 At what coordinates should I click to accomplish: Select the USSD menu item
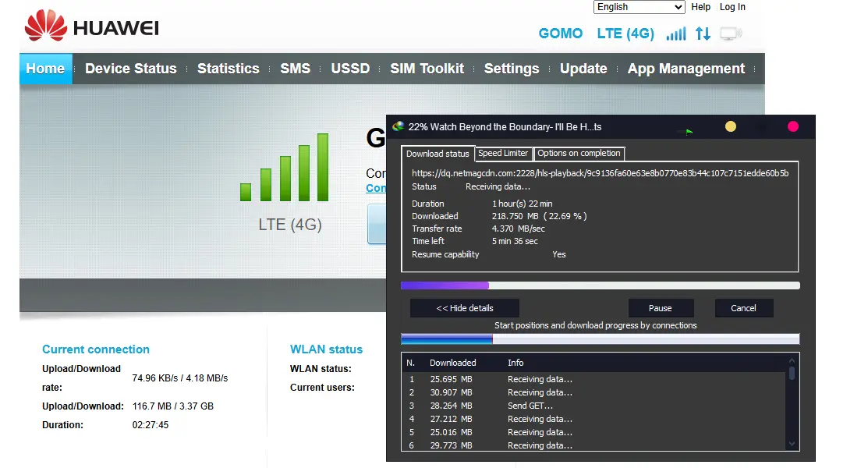(x=350, y=69)
